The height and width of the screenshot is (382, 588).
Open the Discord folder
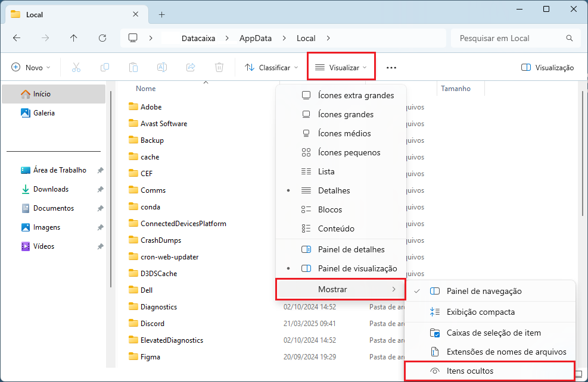152,324
